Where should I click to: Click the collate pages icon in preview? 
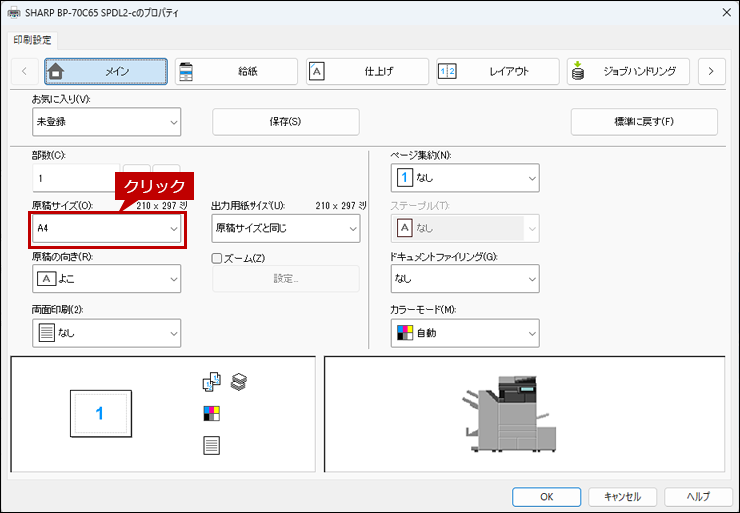point(211,381)
